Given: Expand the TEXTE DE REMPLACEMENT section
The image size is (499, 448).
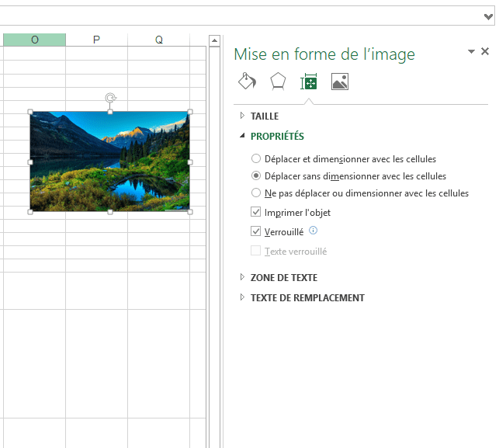Looking at the screenshot, I should point(307,297).
